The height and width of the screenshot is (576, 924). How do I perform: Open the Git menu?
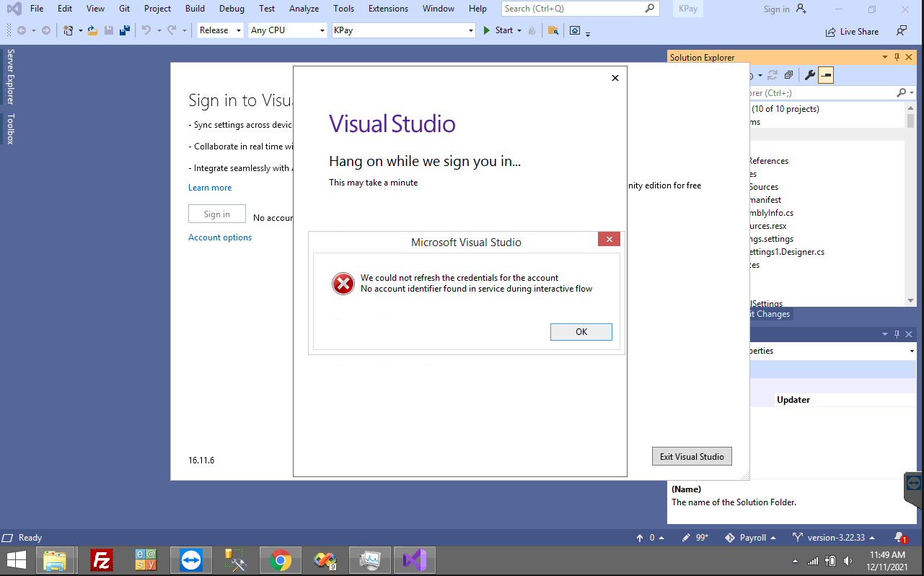(124, 9)
